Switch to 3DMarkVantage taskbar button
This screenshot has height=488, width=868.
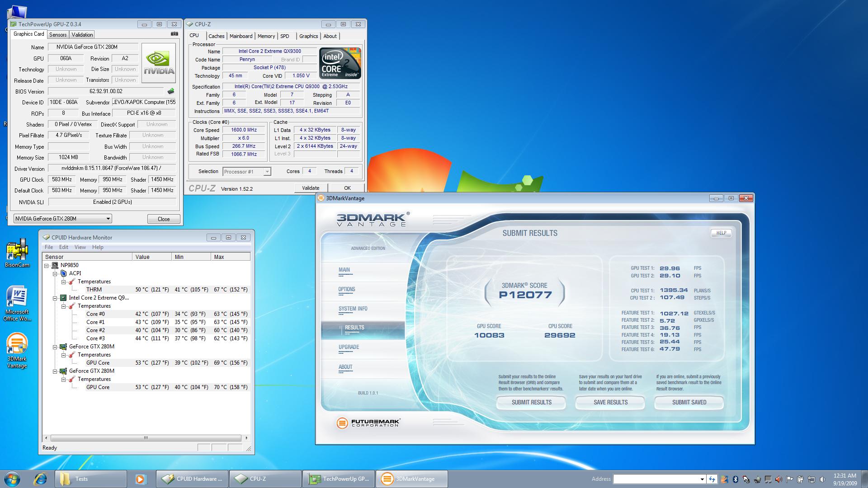pos(411,479)
